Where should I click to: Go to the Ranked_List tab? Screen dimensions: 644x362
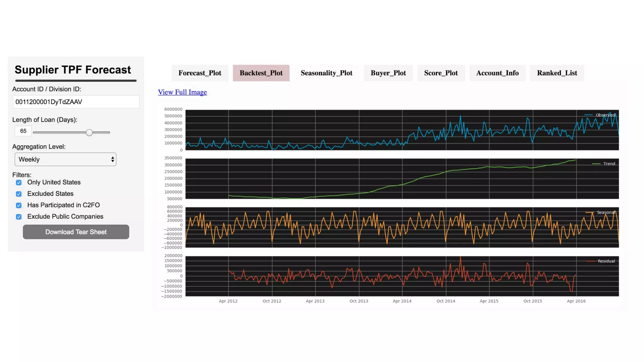pyautogui.click(x=557, y=73)
